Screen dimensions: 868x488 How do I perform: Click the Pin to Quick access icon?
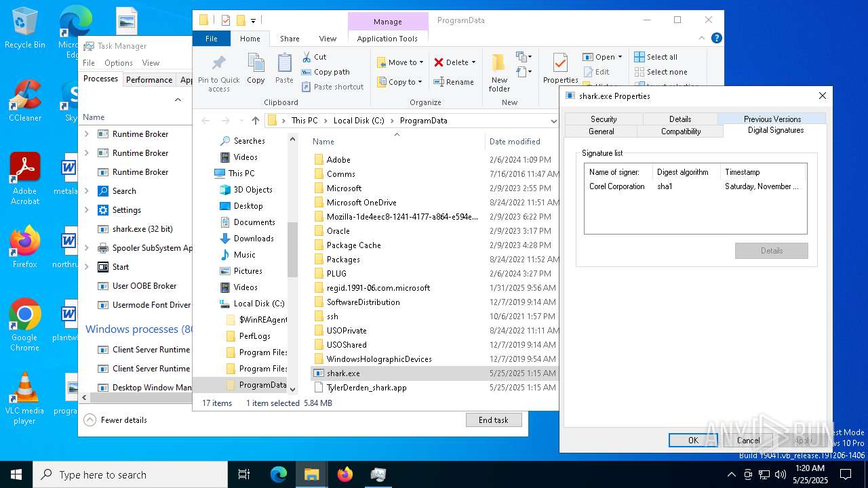click(218, 64)
